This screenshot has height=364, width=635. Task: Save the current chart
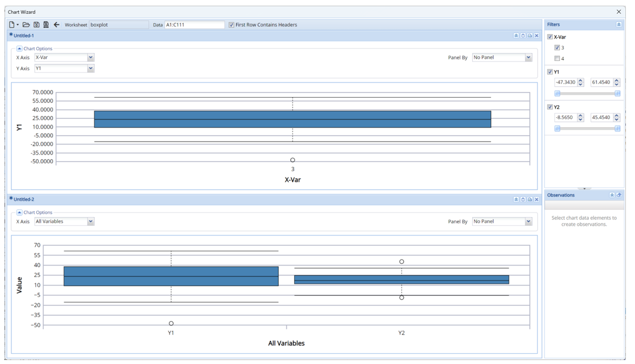[36, 24]
